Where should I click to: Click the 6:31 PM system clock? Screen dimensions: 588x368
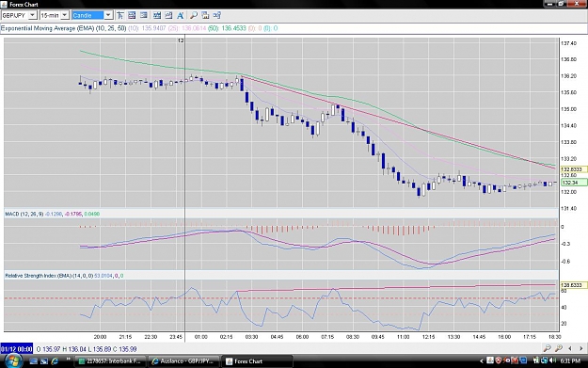[570, 360]
